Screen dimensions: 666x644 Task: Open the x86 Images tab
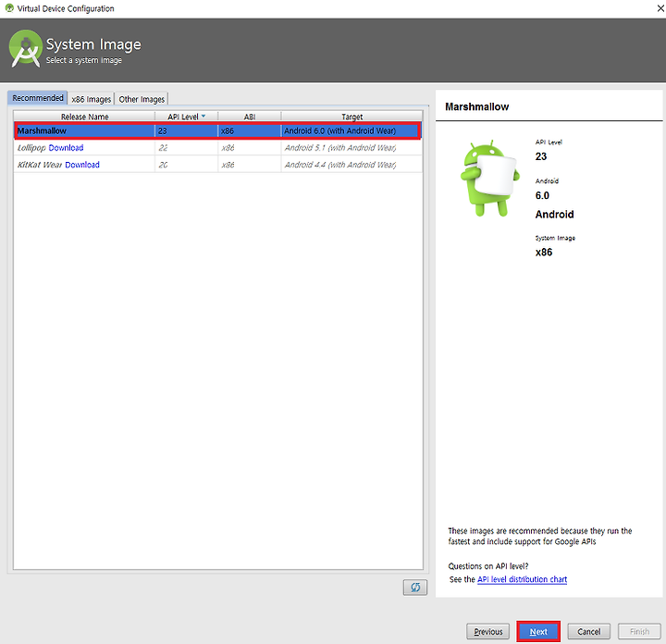[x=91, y=99]
